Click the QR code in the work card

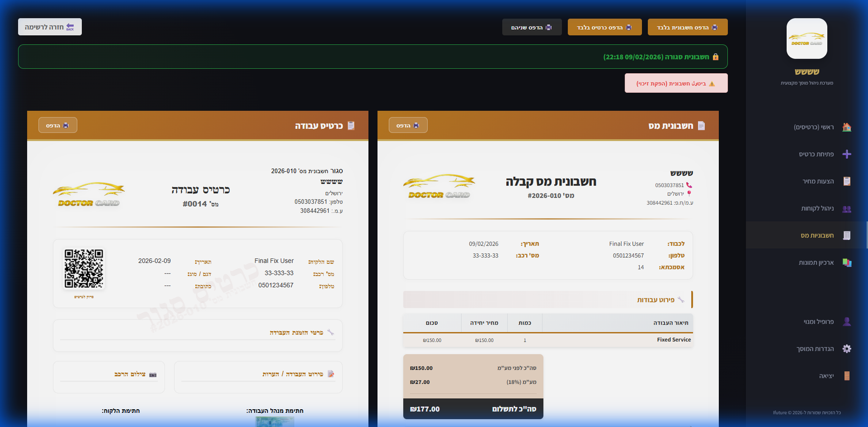(x=84, y=269)
